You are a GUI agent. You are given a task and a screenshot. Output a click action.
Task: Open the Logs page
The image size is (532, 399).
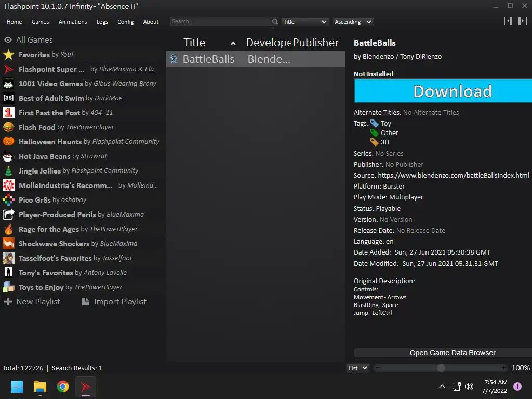[x=102, y=22]
